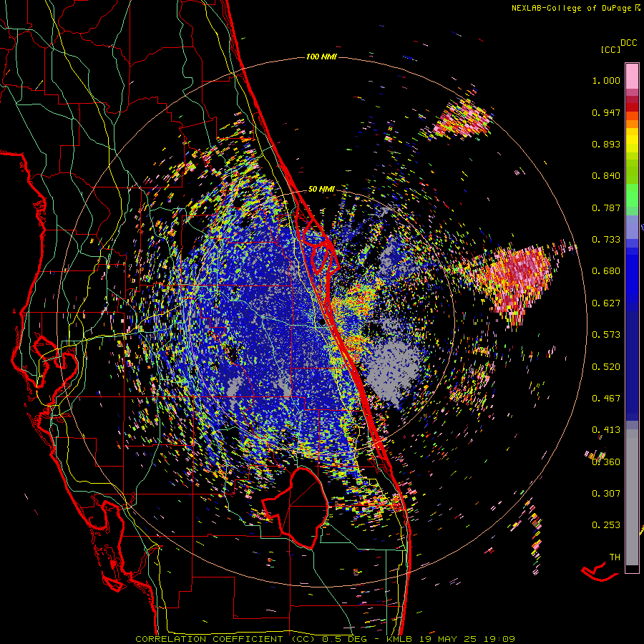Select the 0.467 scale value
Viewport: 644px width, 644px height.
[606, 399]
